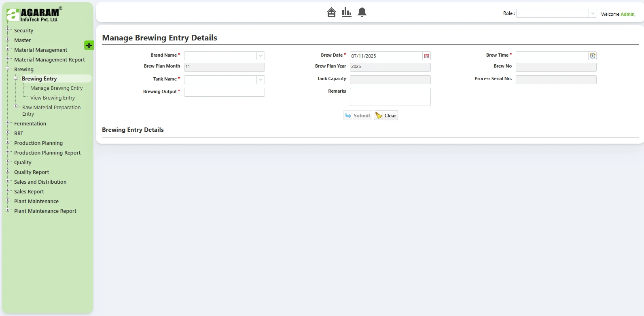Open View Brewing Entry menu item
Viewport: 644px width, 316px height.
point(53,98)
